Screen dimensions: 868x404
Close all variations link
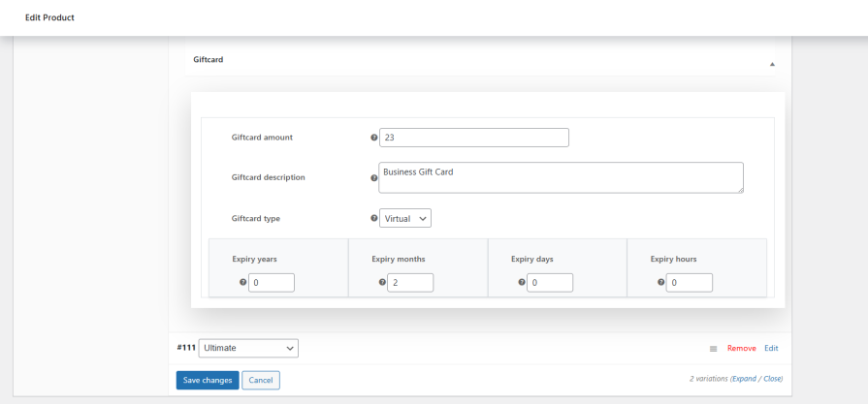pos(772,379)
